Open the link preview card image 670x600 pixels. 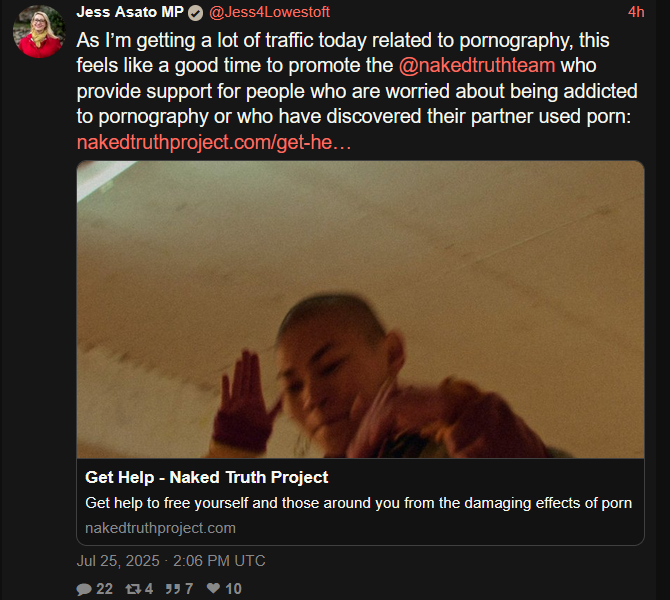360,309
